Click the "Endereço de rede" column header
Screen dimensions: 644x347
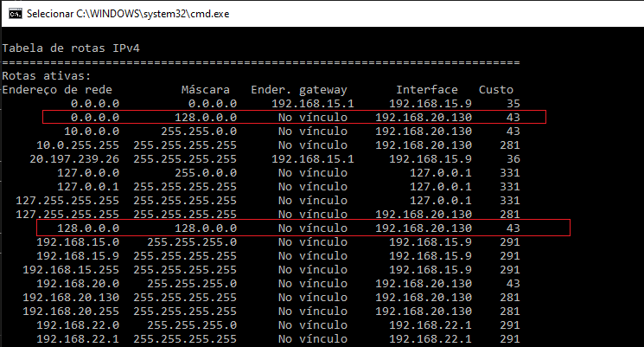point(57,89)
